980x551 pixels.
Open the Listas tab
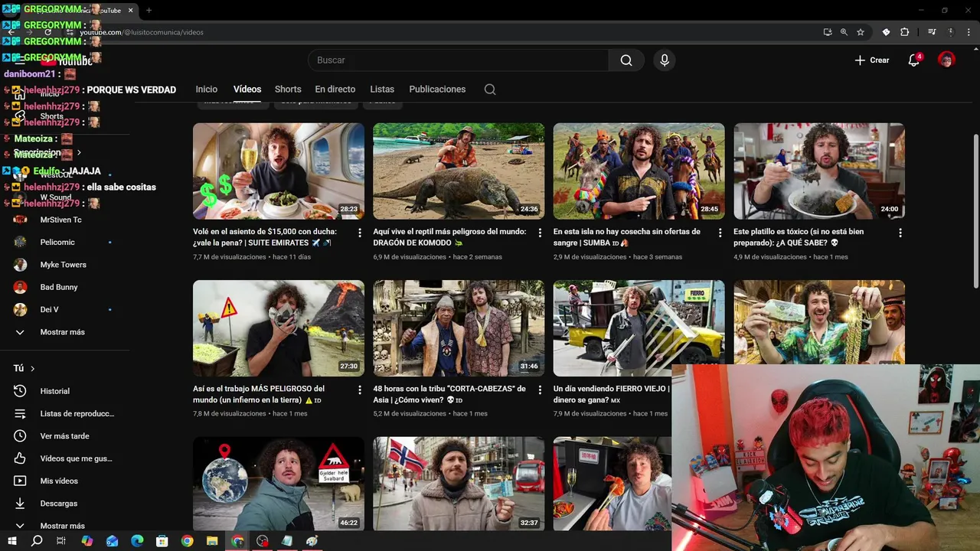[382, 90]
